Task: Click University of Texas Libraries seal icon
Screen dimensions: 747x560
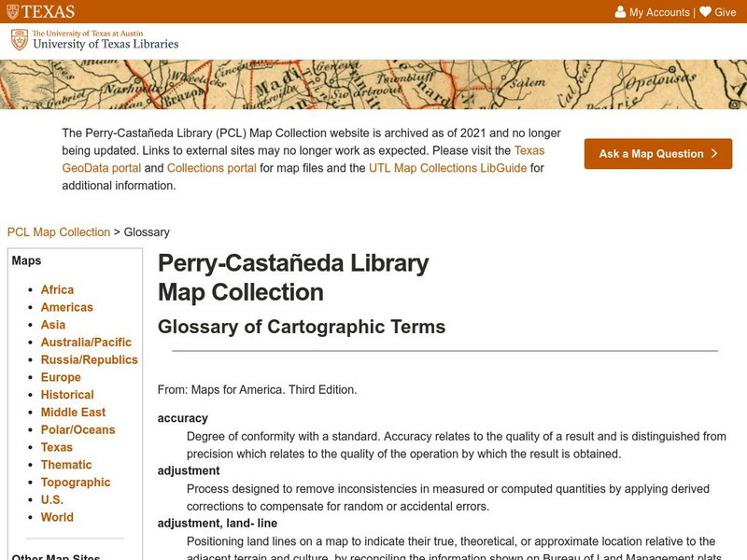Action: click(20, 40)
